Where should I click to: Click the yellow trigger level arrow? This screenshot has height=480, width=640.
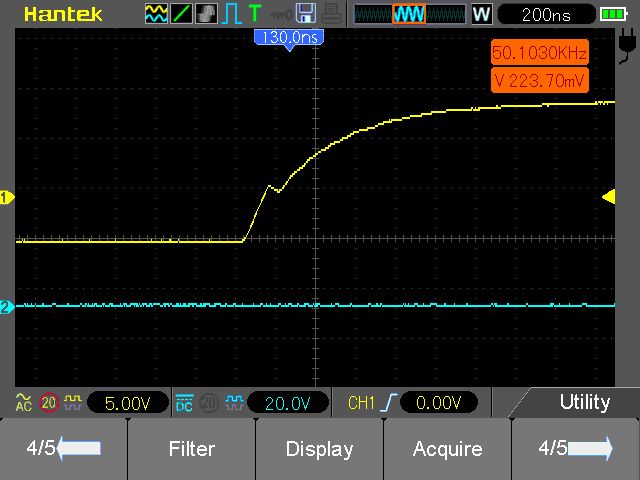[609, 197]
